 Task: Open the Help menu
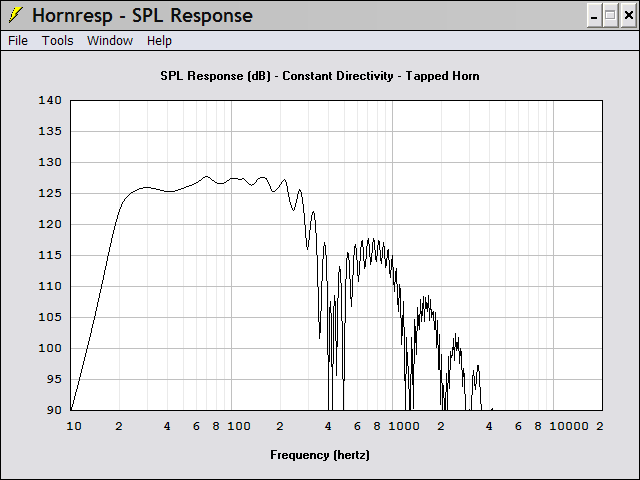click(159, 41)
